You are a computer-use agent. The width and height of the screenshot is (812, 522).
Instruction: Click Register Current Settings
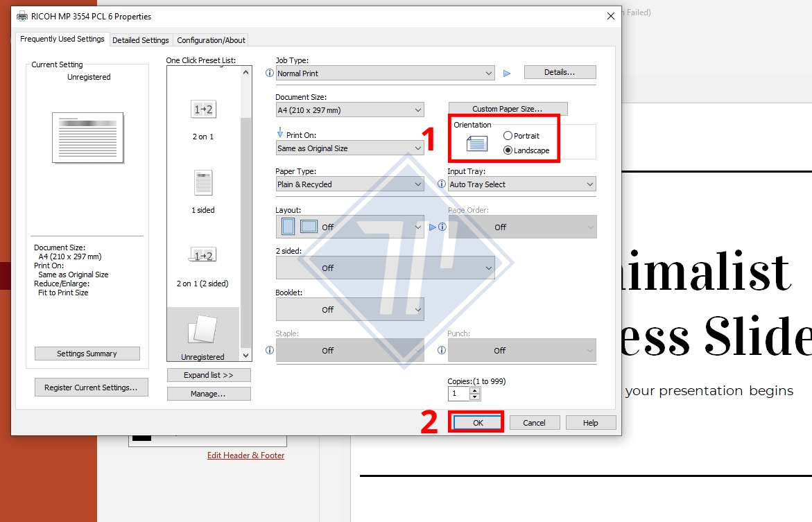tap(91, 387)
